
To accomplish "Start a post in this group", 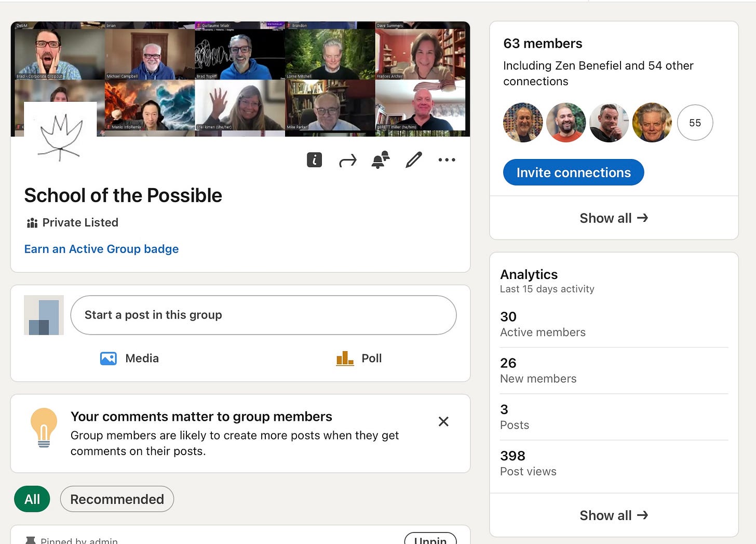I will point(263,315).
